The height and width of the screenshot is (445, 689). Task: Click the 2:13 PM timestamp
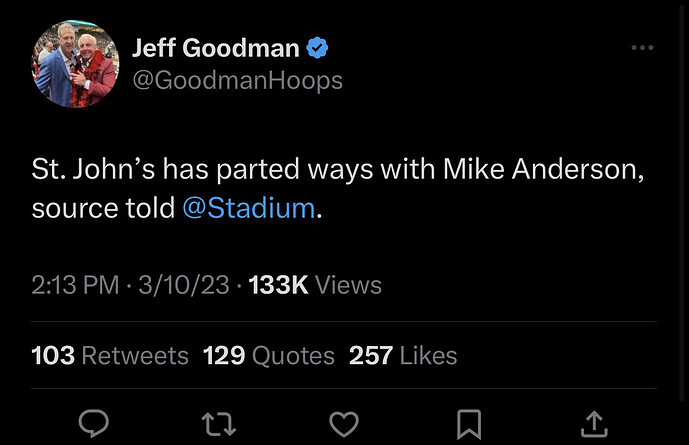(75, 285)
